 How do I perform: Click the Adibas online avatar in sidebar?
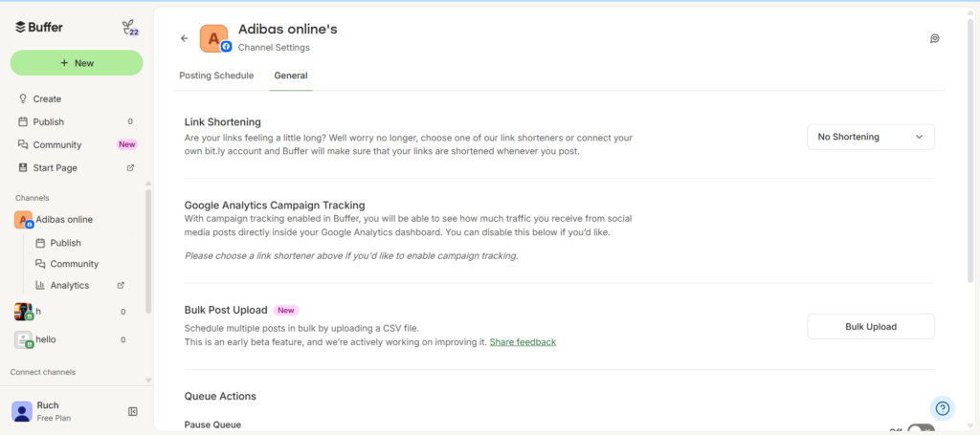[x=23, y=220]
